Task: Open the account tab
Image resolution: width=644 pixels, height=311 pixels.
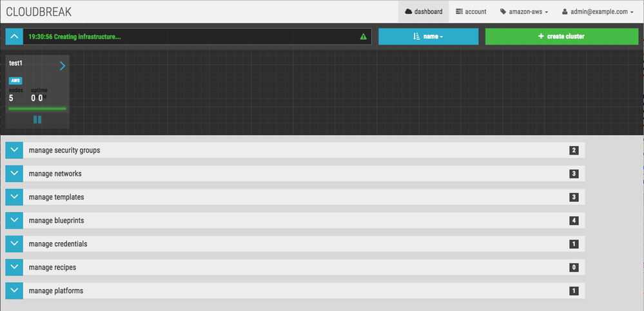Action: [471, 12]
